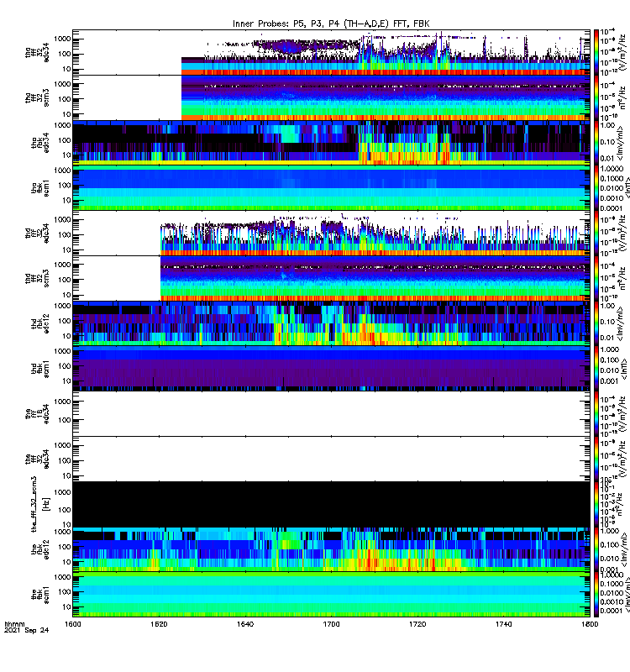The height and width of the screenshot is (672, 630).
Task: Click the "the fff 16 edc34" y-axis label
Action: 37,413
